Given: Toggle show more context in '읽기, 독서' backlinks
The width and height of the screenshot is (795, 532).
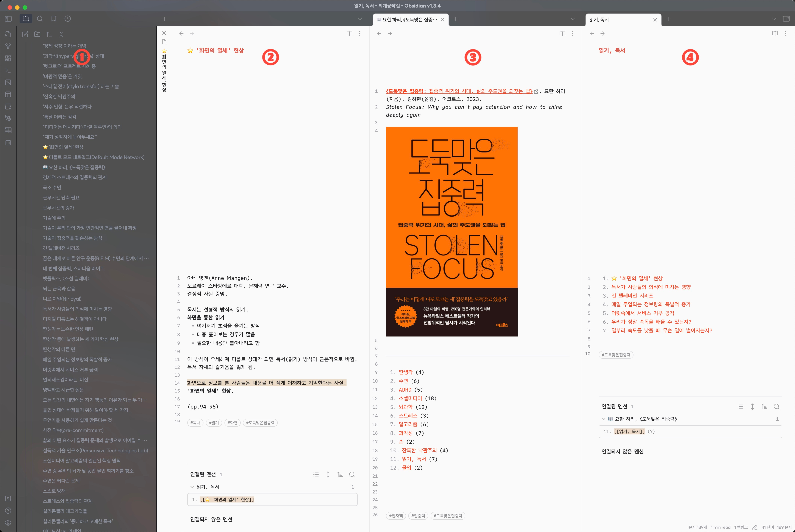Looking at the screenshot, I should click(x=752, y=406).
